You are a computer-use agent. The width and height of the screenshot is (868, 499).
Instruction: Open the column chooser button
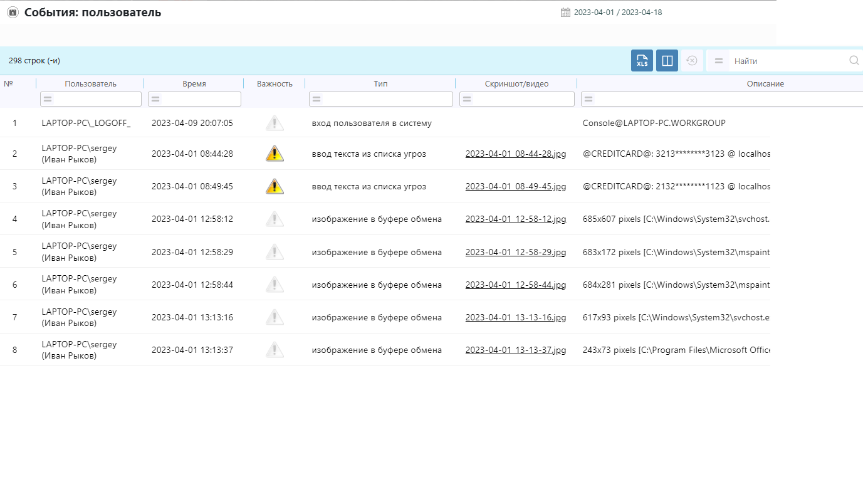click(667, 61)
